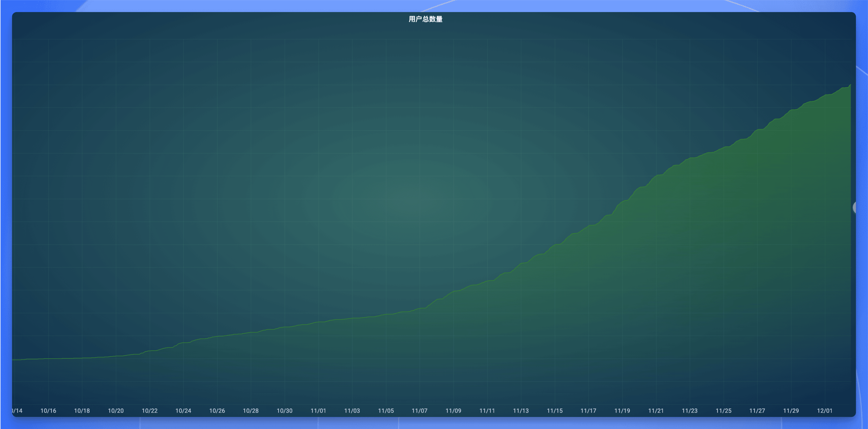The height and width of the screenshot is (429, 868).
Task: Click the 11/29 x-axis label
Action: [791, 410]
